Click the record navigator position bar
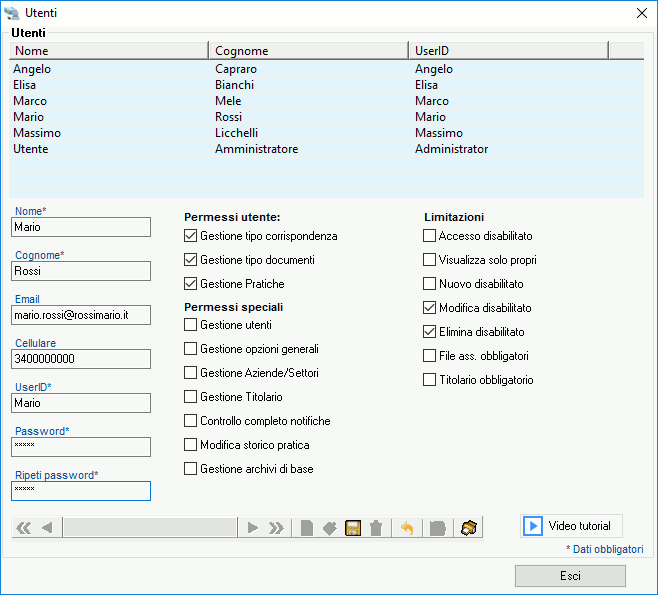Screen dimensions: 658x595 click(150, 527)
